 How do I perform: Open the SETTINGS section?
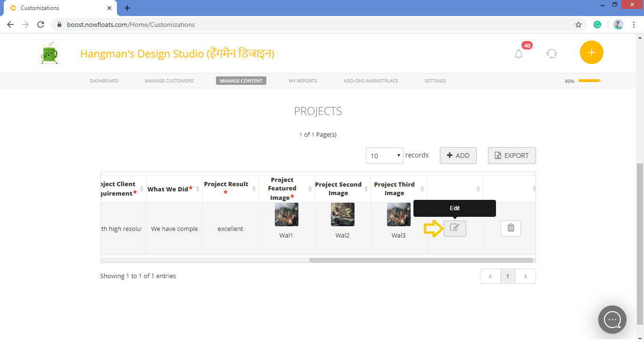(x=435, y=81)
